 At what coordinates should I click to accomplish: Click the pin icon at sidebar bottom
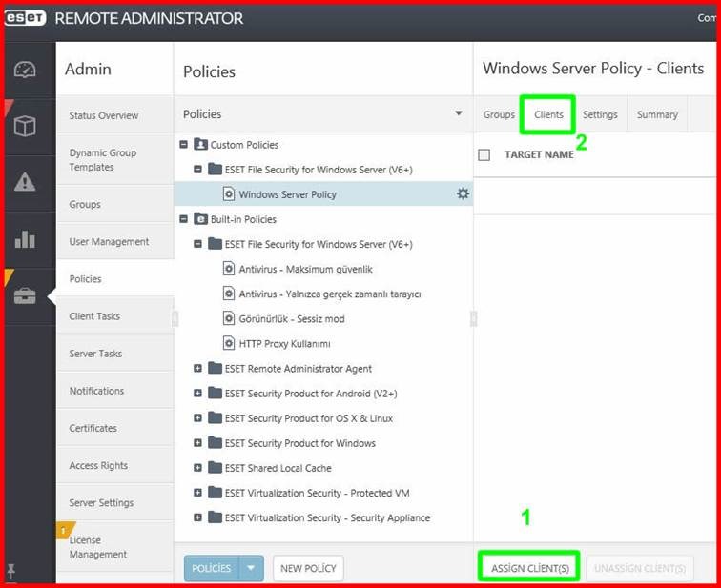11,571
